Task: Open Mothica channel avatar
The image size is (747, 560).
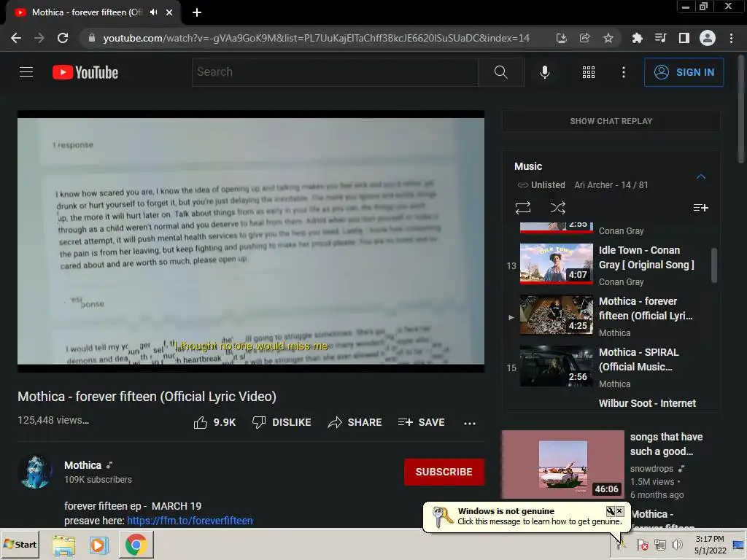Action: (35, 472)
